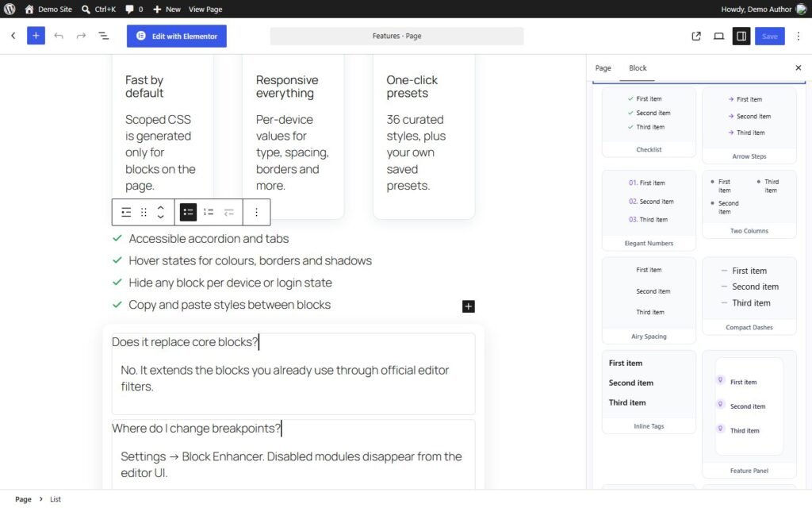Click the 'Per-device values for type' paragraph

tap(292, 152)
